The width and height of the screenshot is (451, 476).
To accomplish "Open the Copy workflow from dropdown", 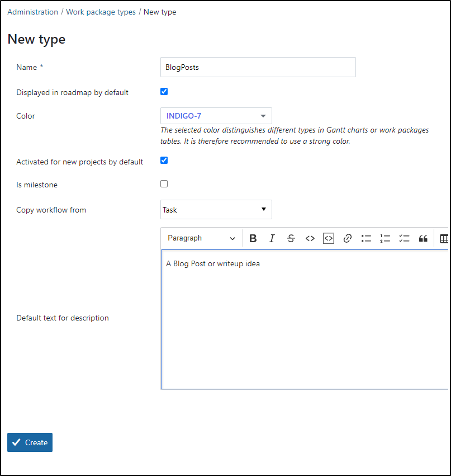I will 216,209.
